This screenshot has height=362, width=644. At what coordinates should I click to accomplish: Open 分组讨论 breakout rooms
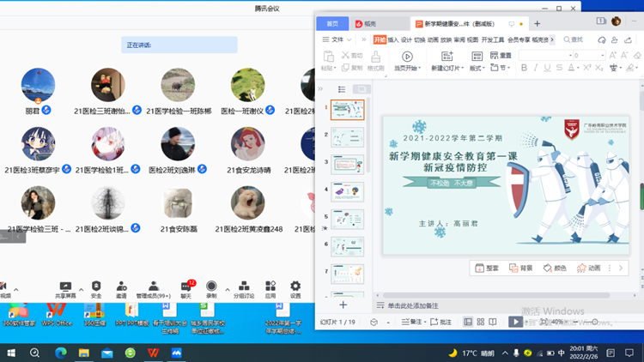[x=244, y=290]
